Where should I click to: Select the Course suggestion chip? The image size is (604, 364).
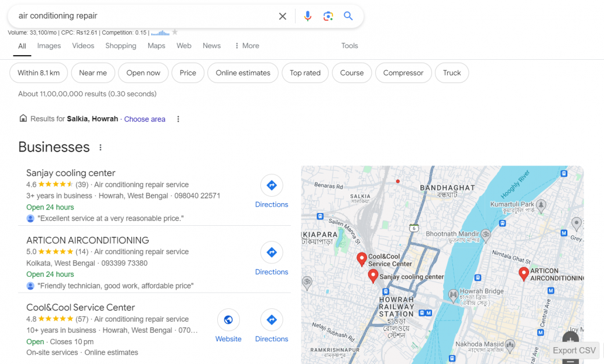pyautogui.click(x=352, y=73)
